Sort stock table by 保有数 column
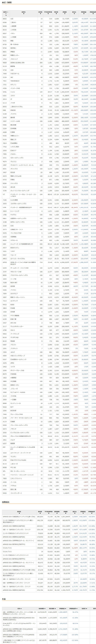The image size is (96, 644). (x=40, y=13)
